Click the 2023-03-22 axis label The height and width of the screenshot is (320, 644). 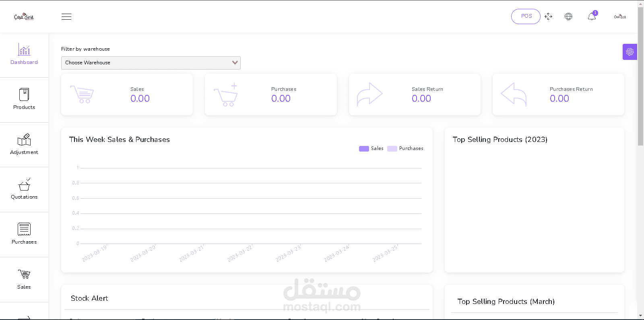[240, 253]
